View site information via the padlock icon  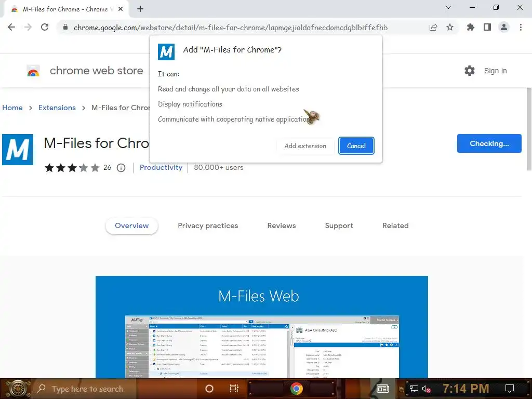(65, 27)
